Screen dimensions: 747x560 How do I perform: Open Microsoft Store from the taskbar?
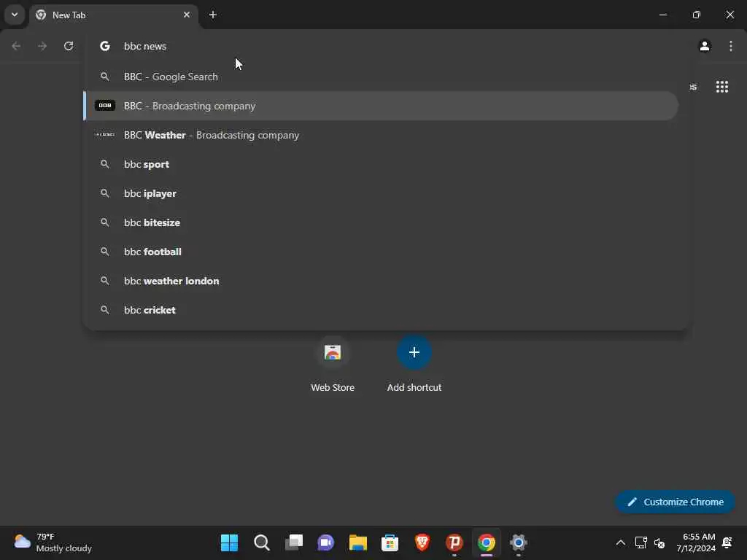coord(390,542)
